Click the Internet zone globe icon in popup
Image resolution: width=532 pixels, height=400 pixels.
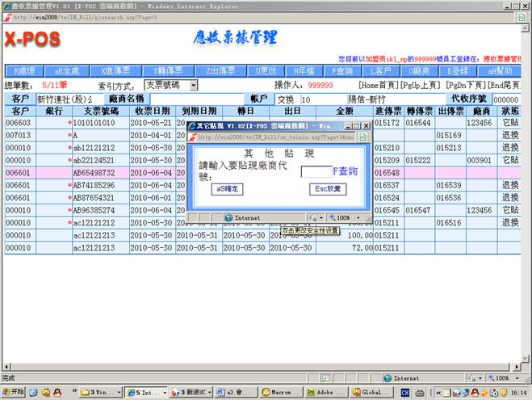pyautogui.click(x=229, y=218)
